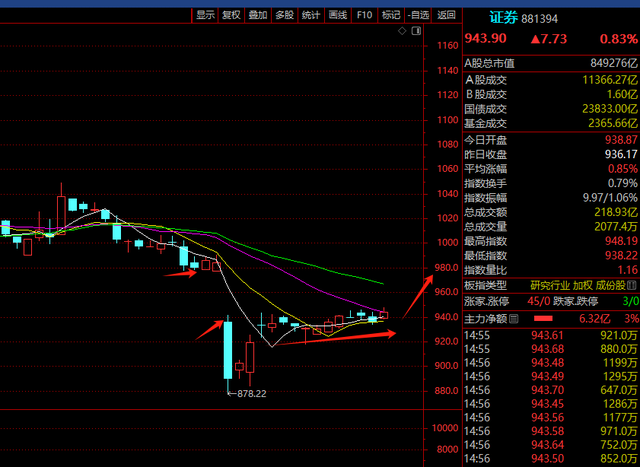Open the 复权 toolbar option
The image size is (640, 467).
coord(231,16)
